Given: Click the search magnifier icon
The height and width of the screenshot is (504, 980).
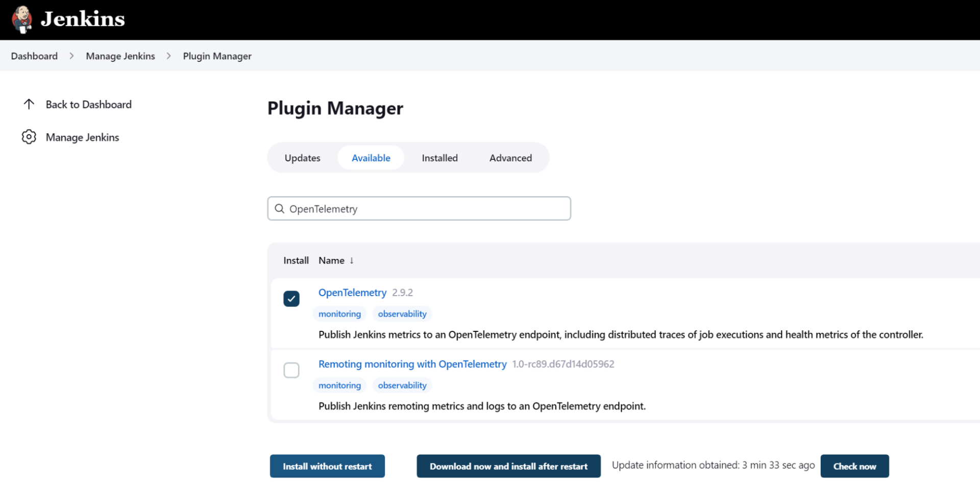Looking at the screenshot, I should tap(279, 208).
